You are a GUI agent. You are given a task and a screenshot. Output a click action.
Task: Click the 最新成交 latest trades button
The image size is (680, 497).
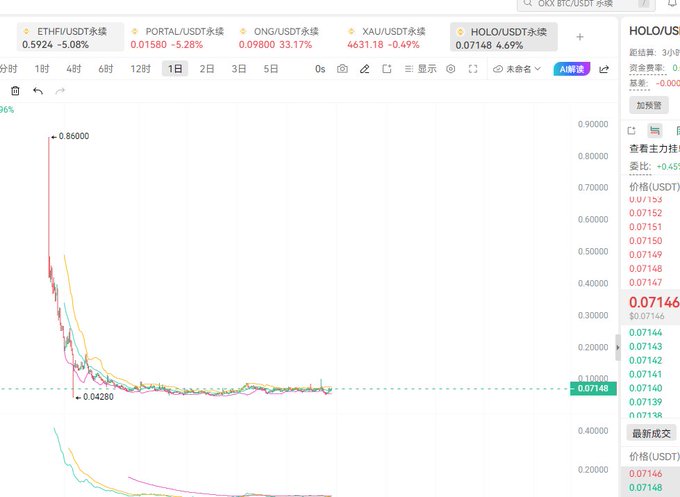(651, 433)
